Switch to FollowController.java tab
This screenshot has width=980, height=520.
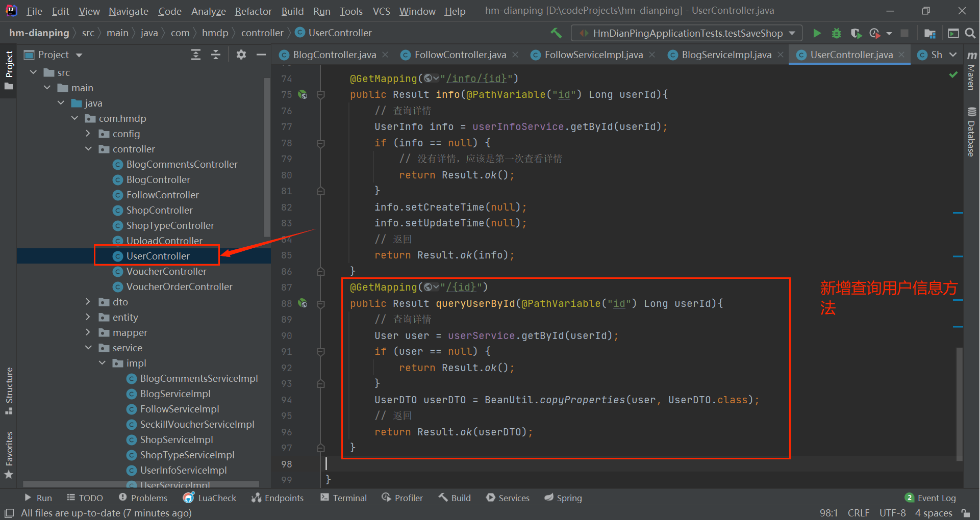(460, 55)
